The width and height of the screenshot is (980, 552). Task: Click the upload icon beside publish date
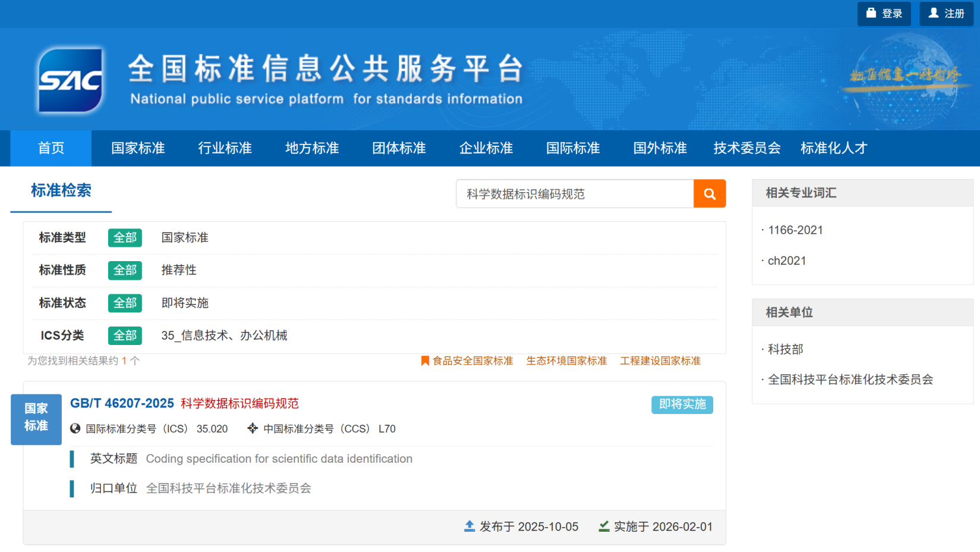click(469, 526)
